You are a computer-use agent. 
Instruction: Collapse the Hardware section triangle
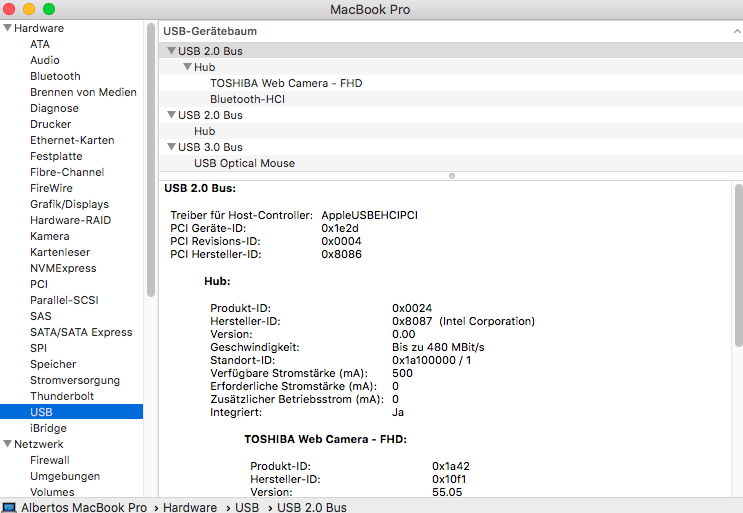[7, 28]
